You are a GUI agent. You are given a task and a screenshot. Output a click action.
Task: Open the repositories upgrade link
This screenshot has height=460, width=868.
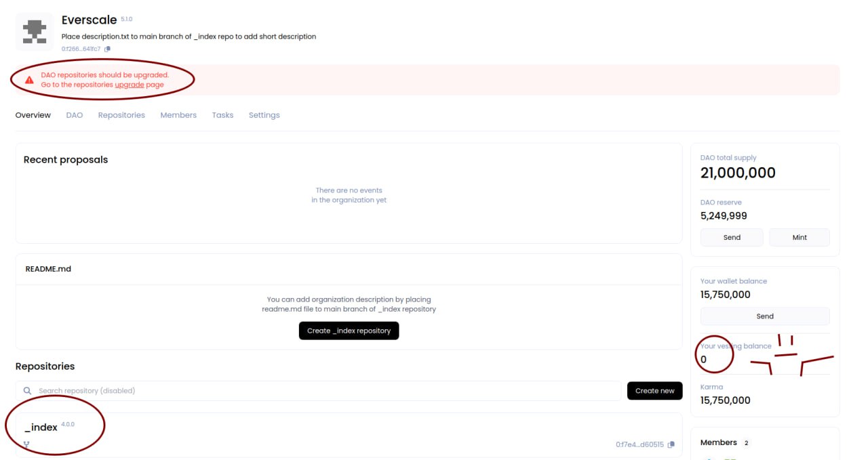(129, 85)
